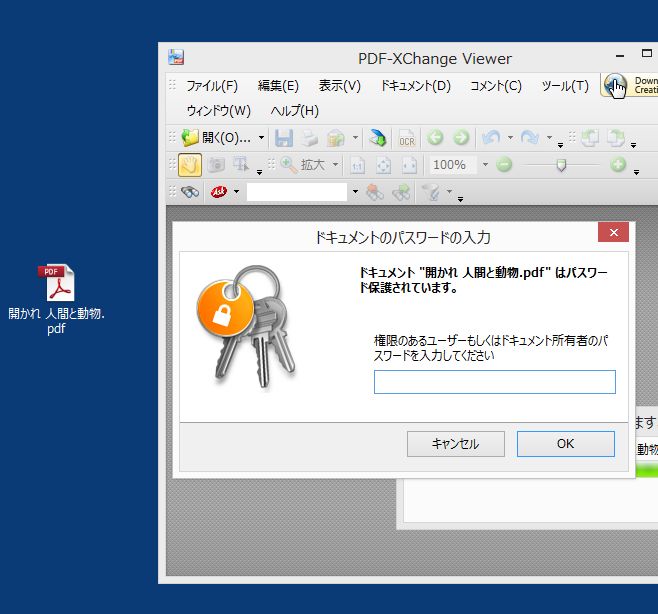Click the Find Next binoculars icon
Image resolution: width=658 pixels, height=614 pixels.
(401, 192)
